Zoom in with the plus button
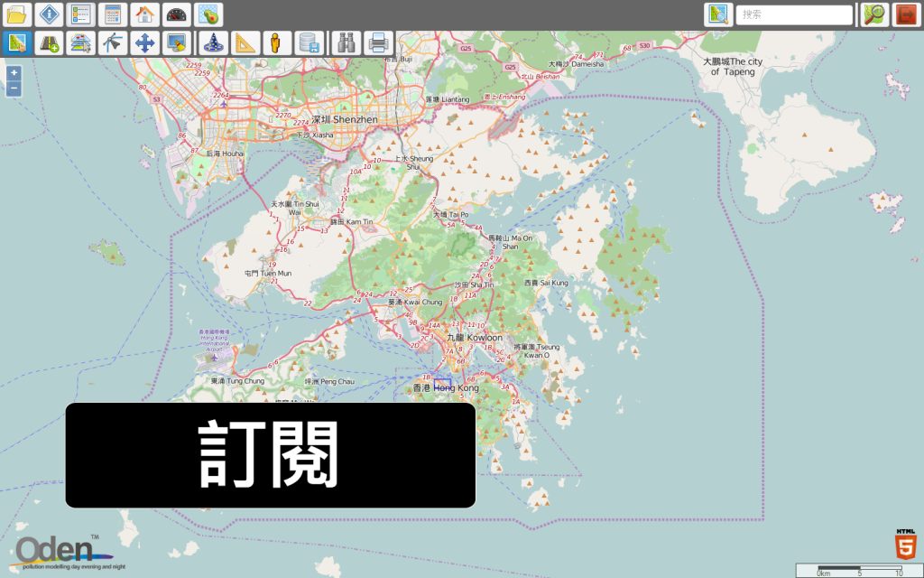 tap(13, 70)
